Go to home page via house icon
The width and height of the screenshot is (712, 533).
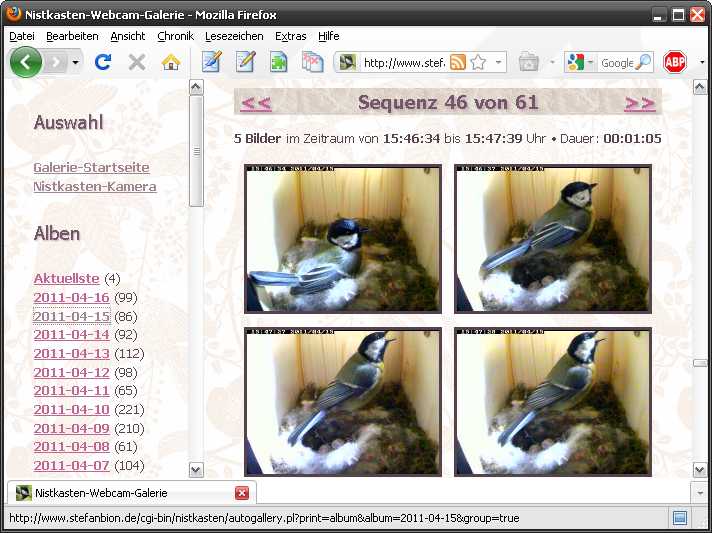coord(171,62)
